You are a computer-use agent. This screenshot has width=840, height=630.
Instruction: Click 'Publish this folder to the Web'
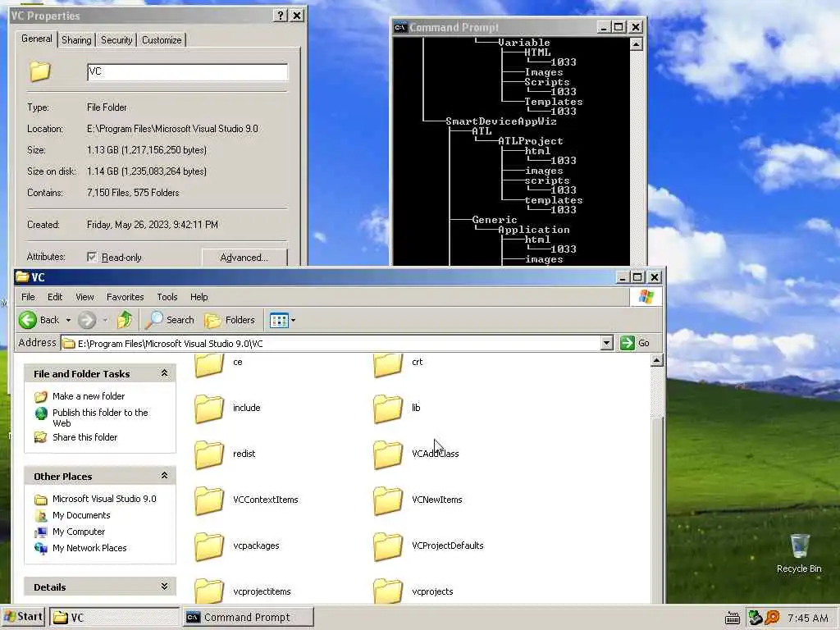[x=100, y=418]
